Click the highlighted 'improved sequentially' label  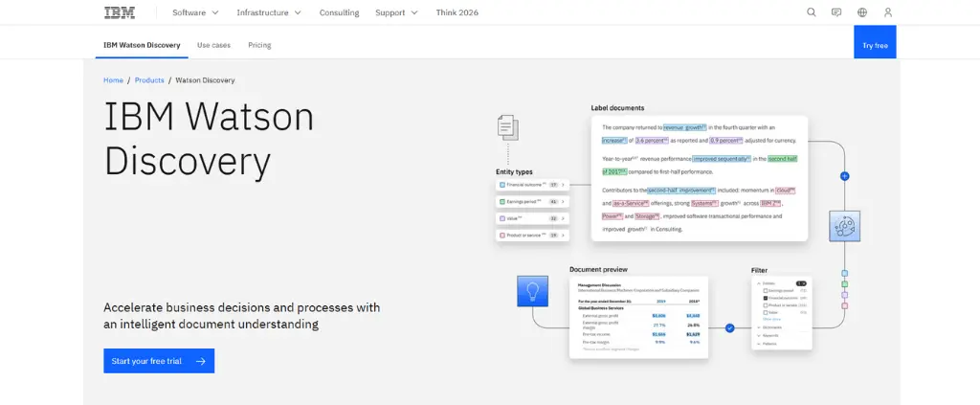[722, 159]
